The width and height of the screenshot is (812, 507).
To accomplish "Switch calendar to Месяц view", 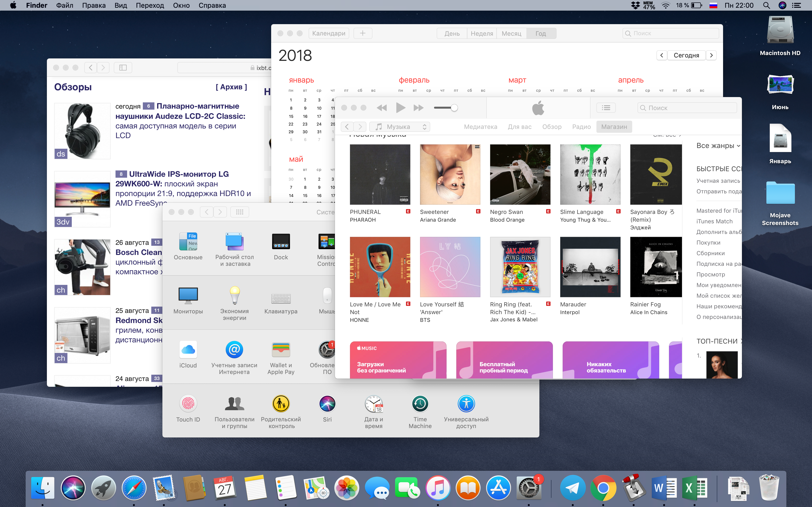I will (x=511, y=34).
